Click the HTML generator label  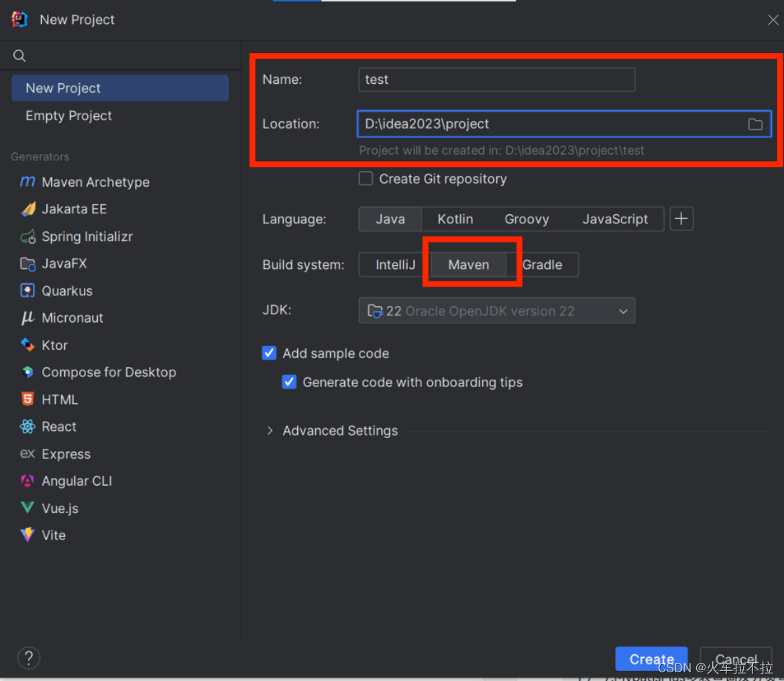coord(60,399)
